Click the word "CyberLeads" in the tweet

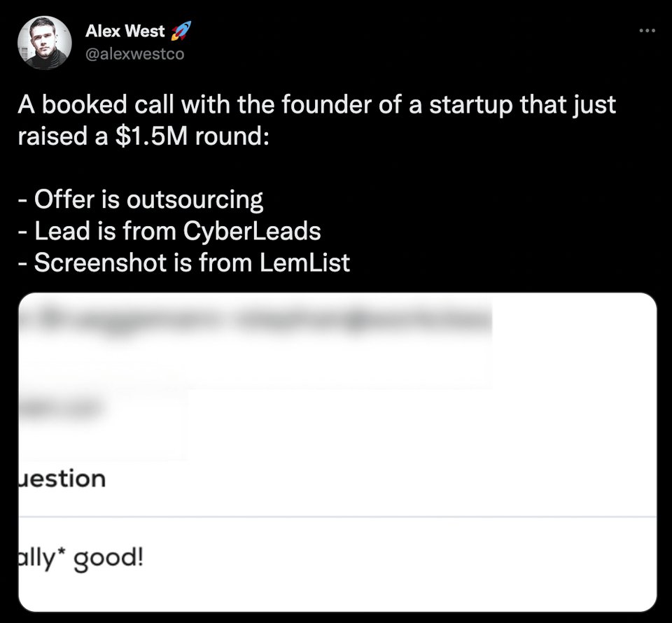tap(252, 232)
